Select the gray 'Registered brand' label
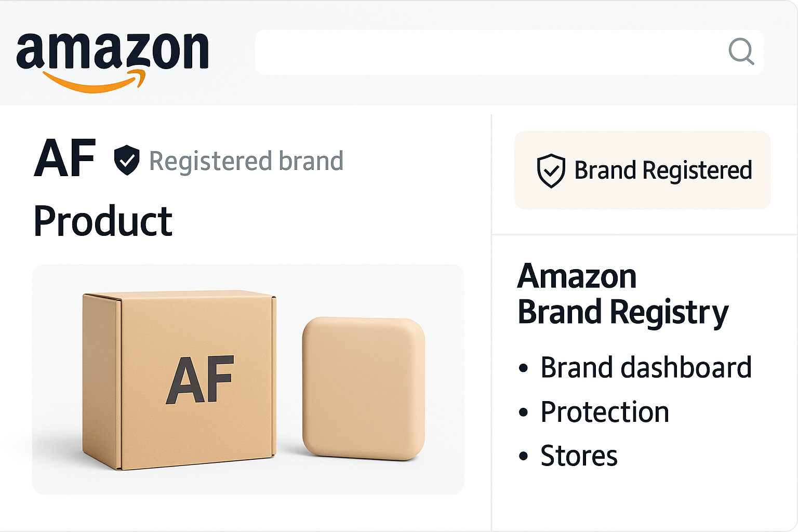The width and height of the screenshot is (798, 532). click(x=246, y=161)
